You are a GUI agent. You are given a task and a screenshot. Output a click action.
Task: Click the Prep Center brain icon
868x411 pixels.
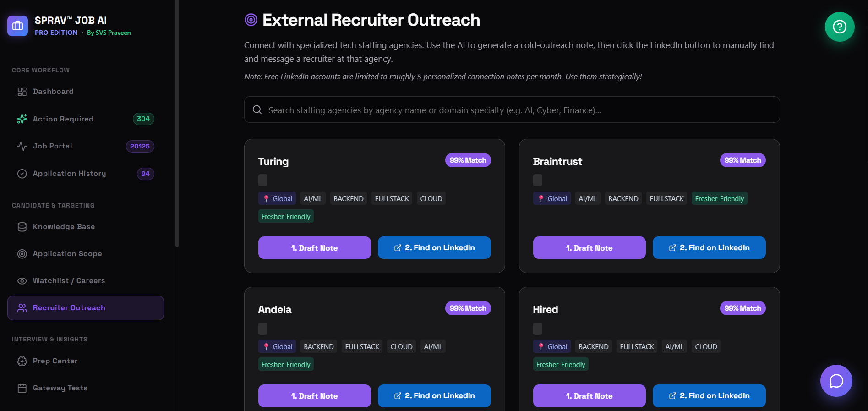click(x=22, y=361)
